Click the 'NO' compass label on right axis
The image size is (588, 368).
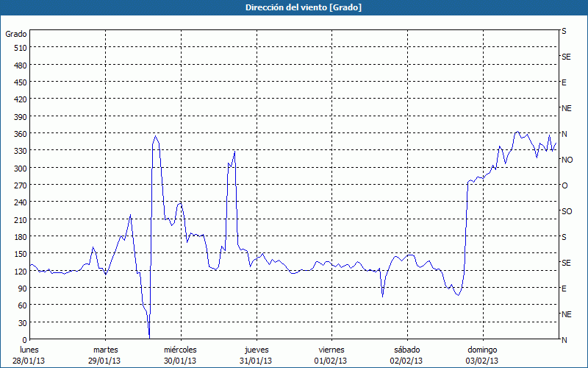point(566,160)
